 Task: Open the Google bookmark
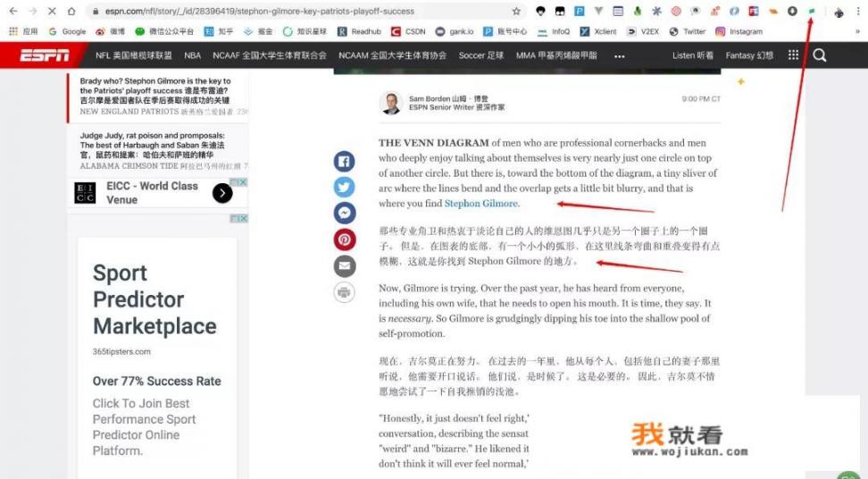click(x=68, y=31)
